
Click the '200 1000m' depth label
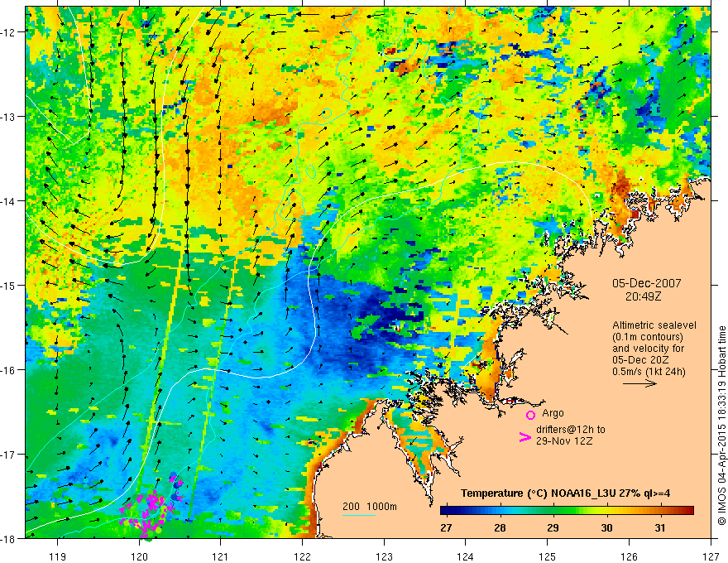click(370, 507)
